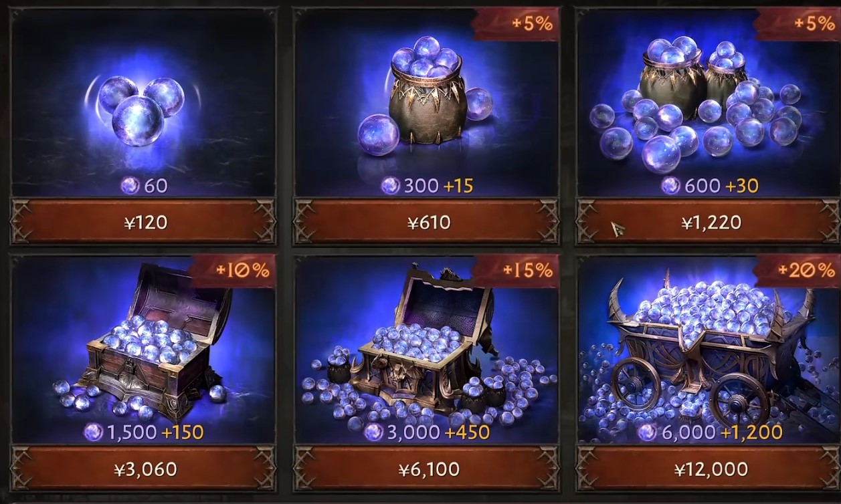The height and width of the screenshot is (504, 841).
Task: Click the orb icon beside 1,500 +150
Action: pos(93,432)
